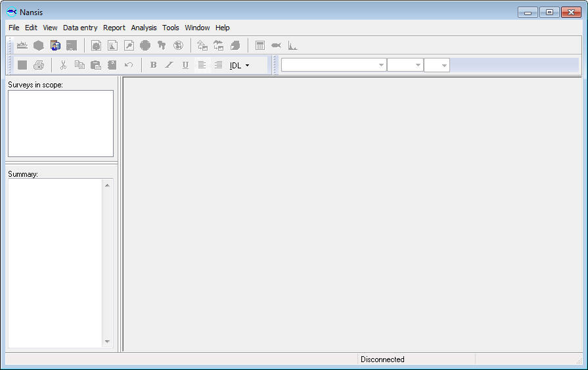The height and width of the screenshot is (370, 588).
Task: Click the calculator icon in the toolbar
Action: (260, 45)
